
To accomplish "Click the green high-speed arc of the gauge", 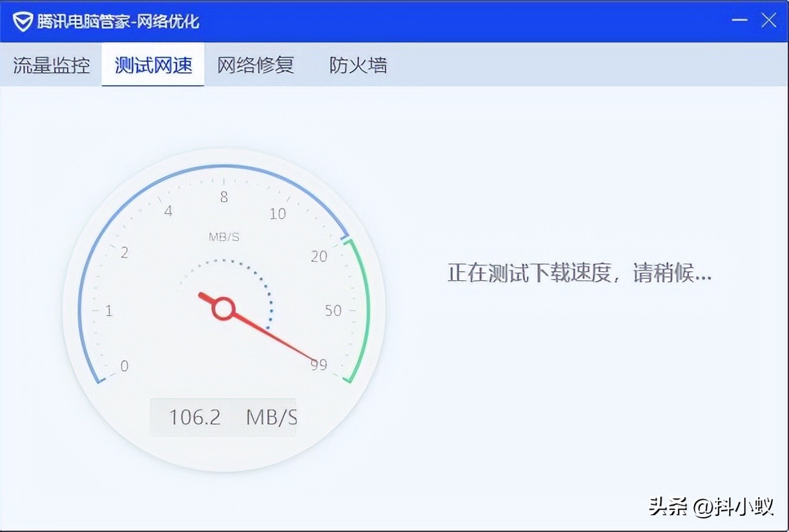I will click(365, 310).
